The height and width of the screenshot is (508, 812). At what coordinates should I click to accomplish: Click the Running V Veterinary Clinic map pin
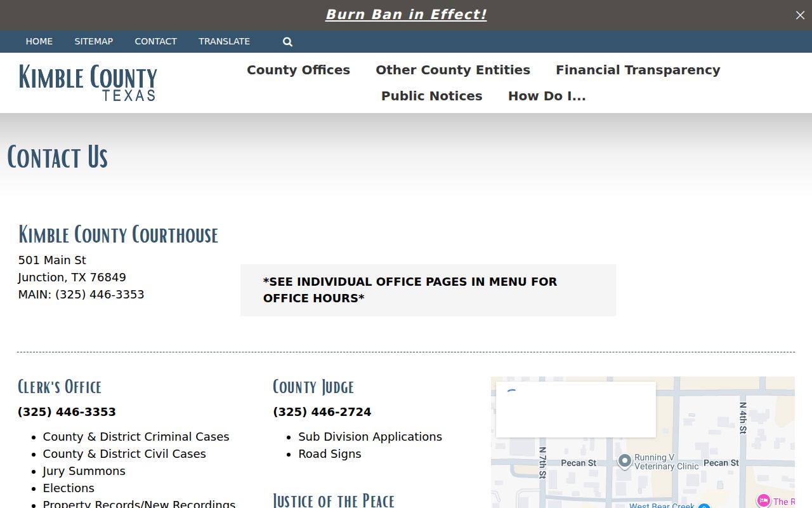coord(624,462)
